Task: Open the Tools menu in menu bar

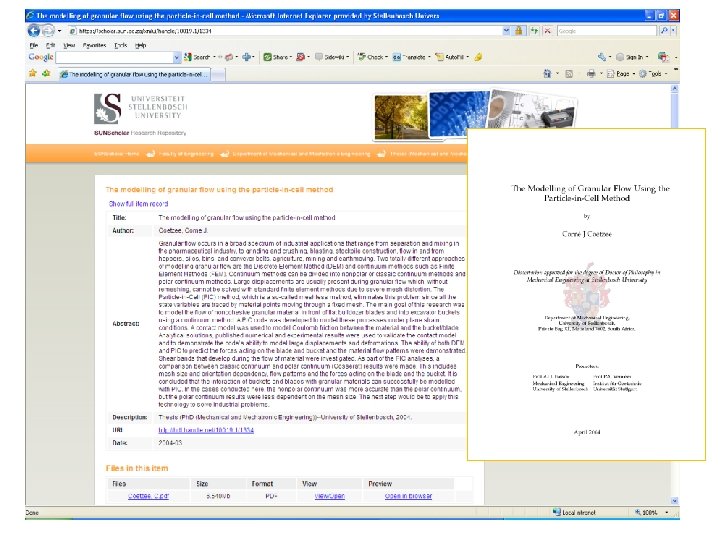Action: point(121,45)
